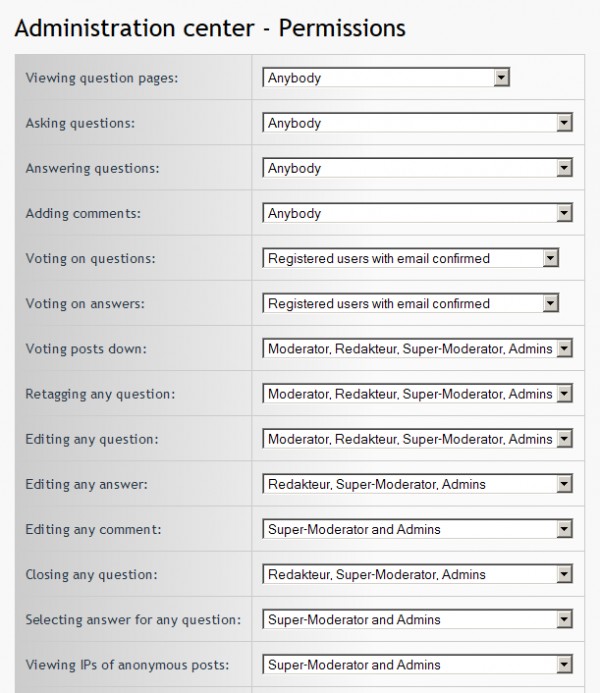The width and height of the screenshot is (600, 693).
Task: Expand the Retagging any question dropdown
Action: pyautogui.click(x=417, y=394)
